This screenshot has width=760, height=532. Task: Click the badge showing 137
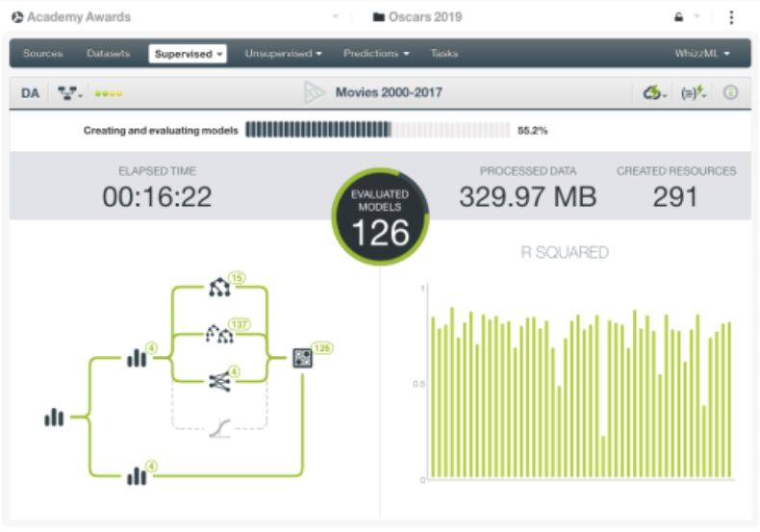(239, 324)
